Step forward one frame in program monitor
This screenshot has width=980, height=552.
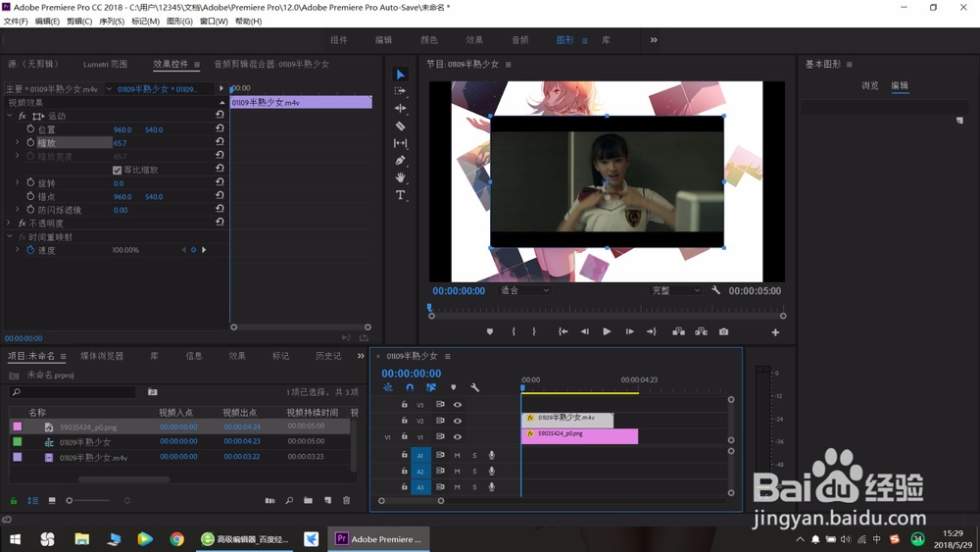click(x=629, y=332)
